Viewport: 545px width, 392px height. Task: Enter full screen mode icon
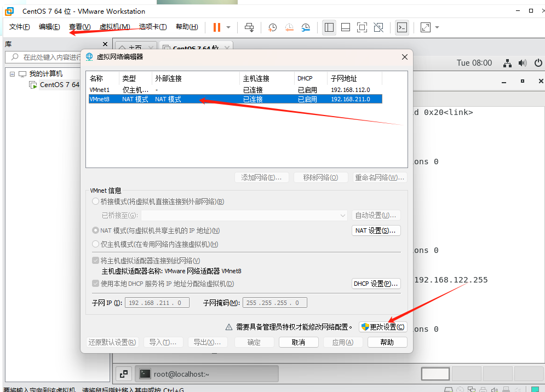pos(362,27)
